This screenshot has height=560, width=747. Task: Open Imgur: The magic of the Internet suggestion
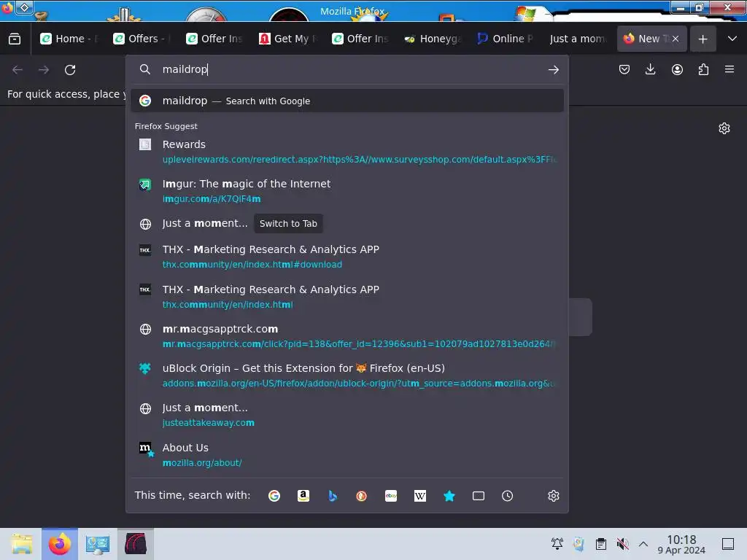(347, 191)
